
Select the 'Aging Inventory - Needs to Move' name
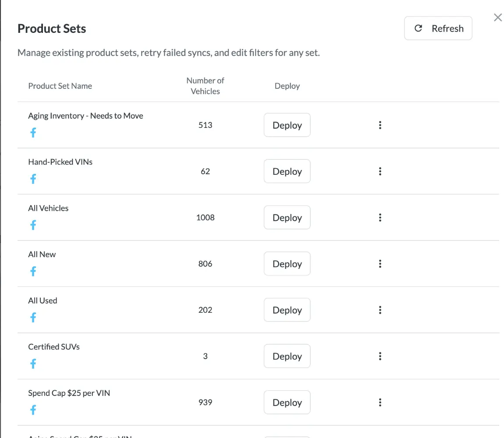[85, 116]
